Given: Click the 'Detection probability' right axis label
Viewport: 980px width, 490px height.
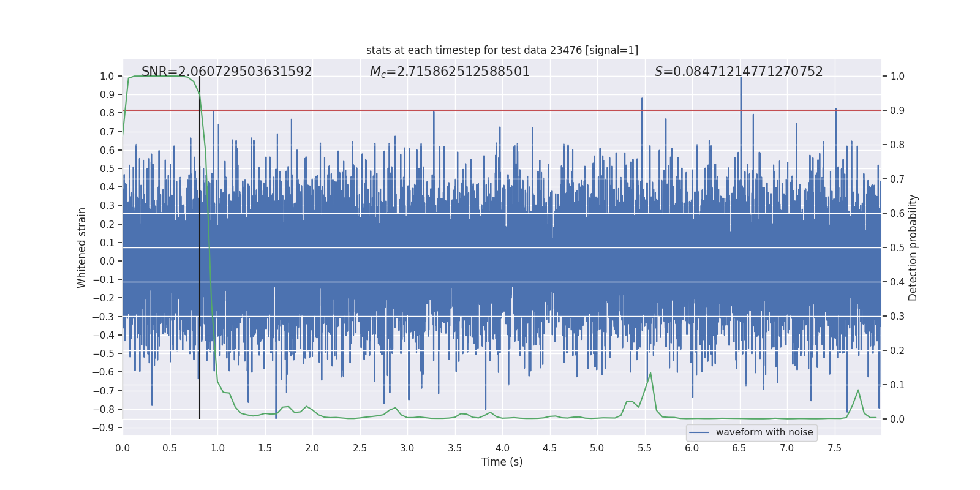Looking at the screenshot, I should click(x=913, y=247).
